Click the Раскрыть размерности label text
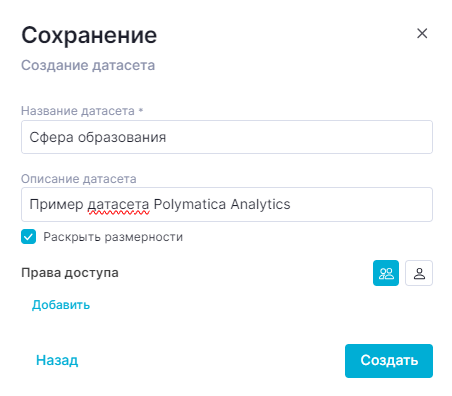The width and height of the screenshot is (452, 396). click(113, 237)
